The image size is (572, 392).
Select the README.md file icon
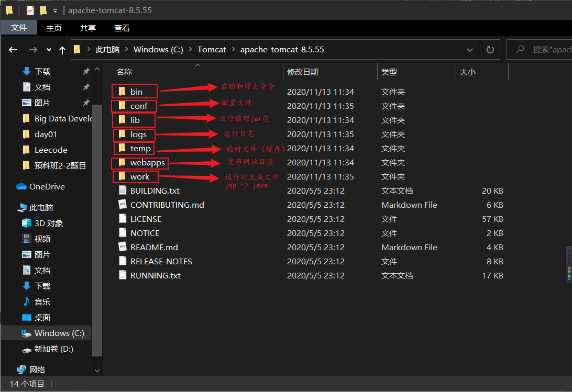point(123,247)
